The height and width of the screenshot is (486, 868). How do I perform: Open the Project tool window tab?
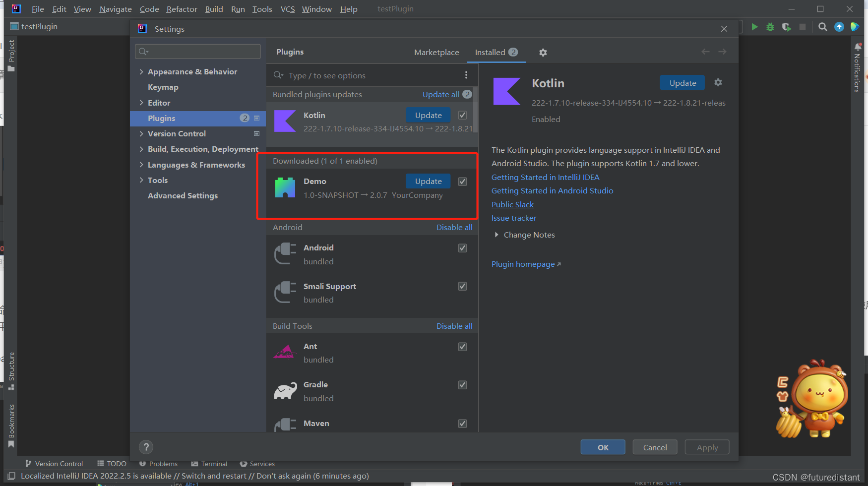(x=11, y=56)
